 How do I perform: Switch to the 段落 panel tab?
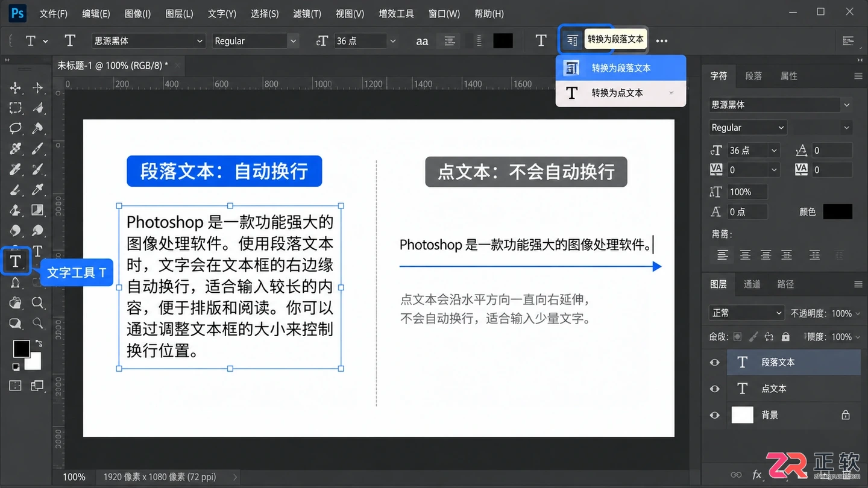pyautogui.click(x=753, y=76)
